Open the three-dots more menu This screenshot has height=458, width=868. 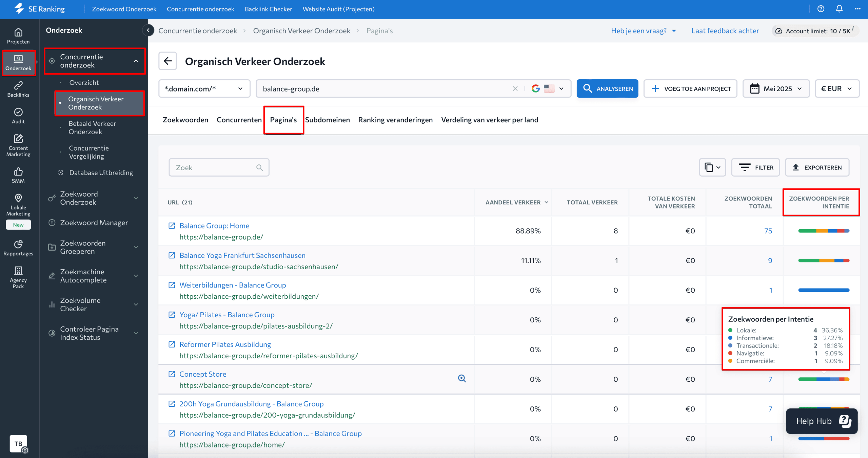pyautogui.click(x=858, y=9)
